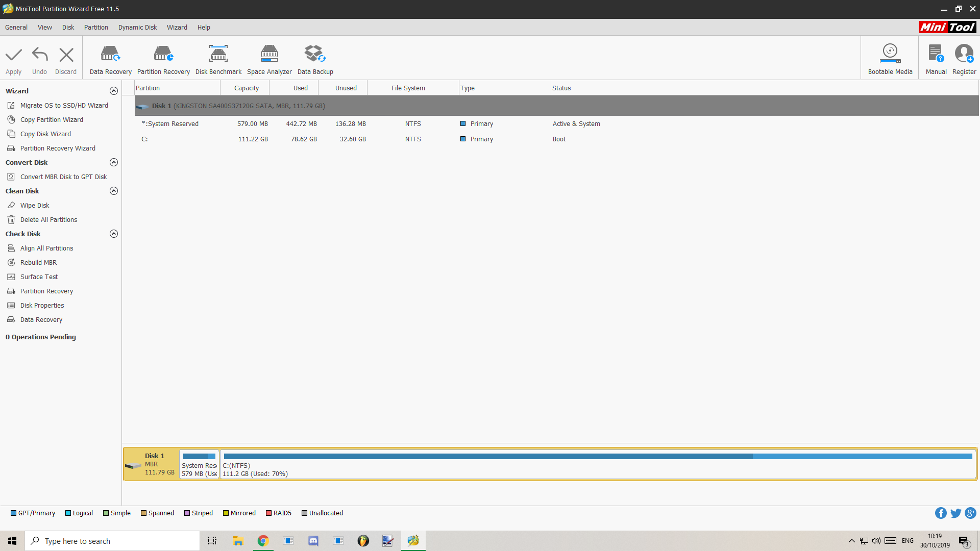Select the C: partition row
This screenshot has width=980, height=551.
click(x=556, y=139)
